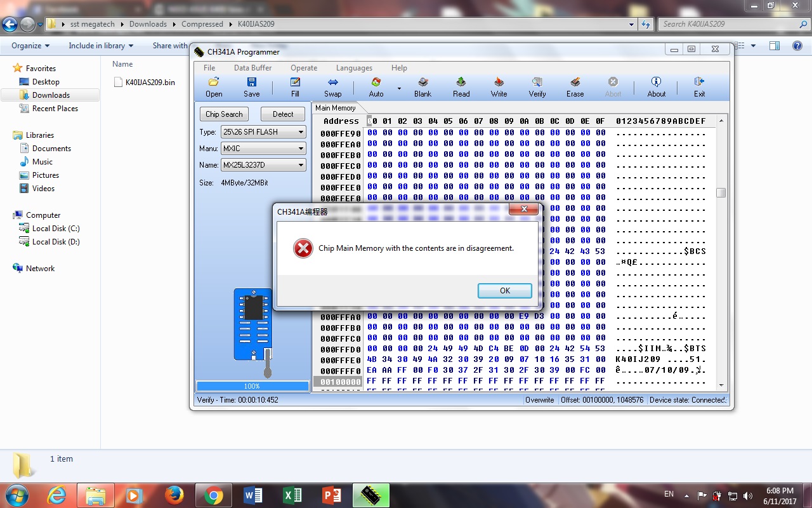Open Explorer help question mark icon

(797, 46)
